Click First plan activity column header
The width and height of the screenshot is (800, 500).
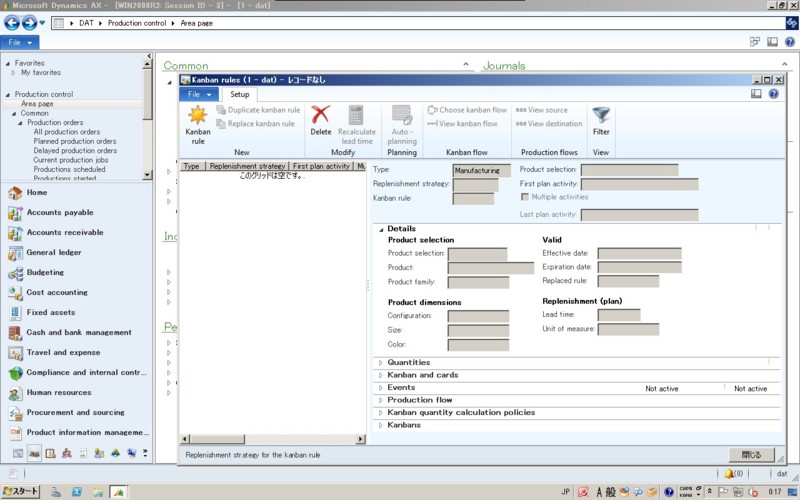[321, 166]
